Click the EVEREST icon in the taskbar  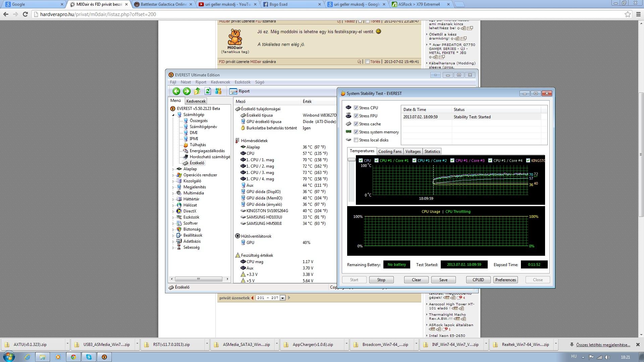click(104, 357)
